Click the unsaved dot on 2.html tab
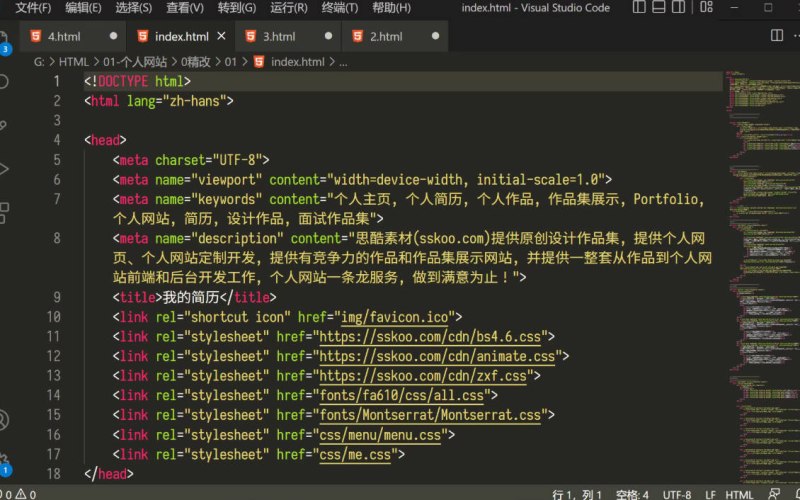Viewport: 800px width, 500px height. pyautogui.click(x=435, y=36)
